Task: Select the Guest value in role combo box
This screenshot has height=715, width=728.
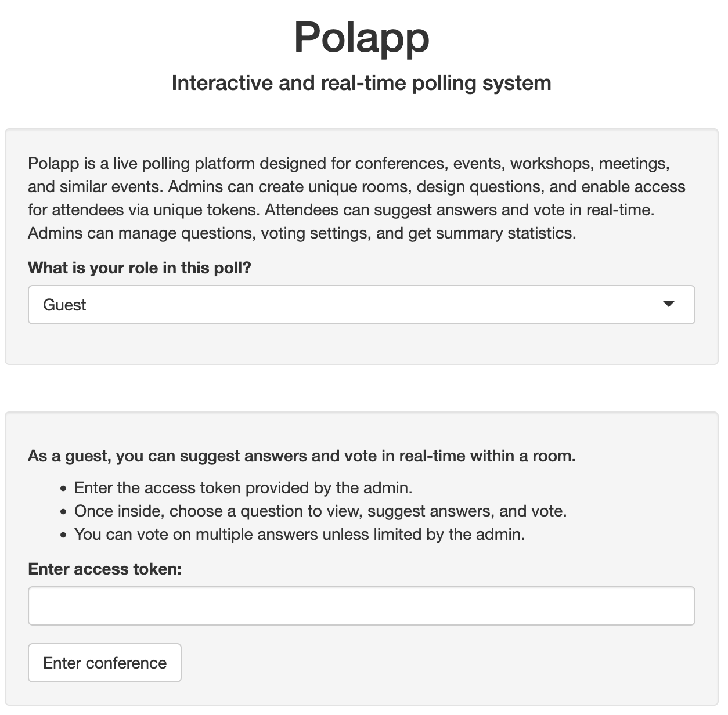Action: tap(64, 305)
